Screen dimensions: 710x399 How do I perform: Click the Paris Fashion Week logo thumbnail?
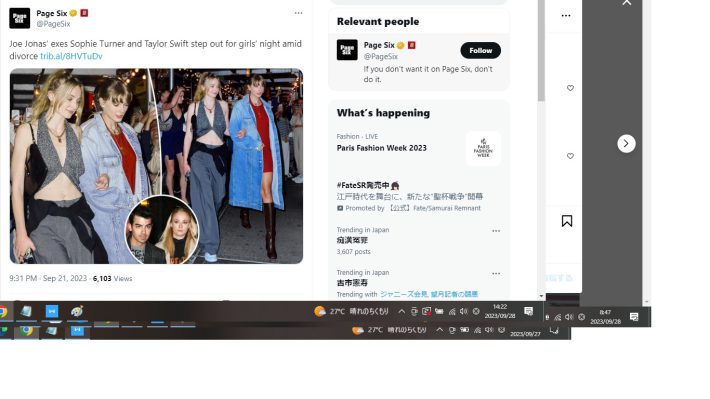(483, 149)
